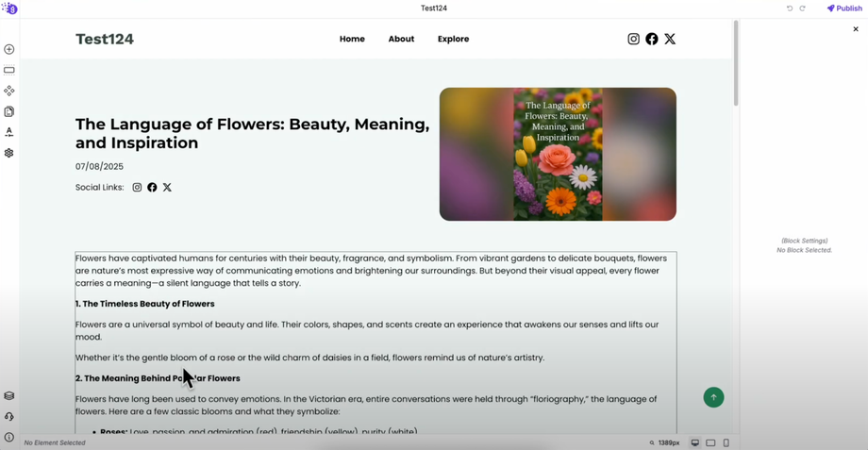Select heading The Timeless Beauty of Flowers
The width and height of the screenshot is (868, 450).
click(145, 304)
